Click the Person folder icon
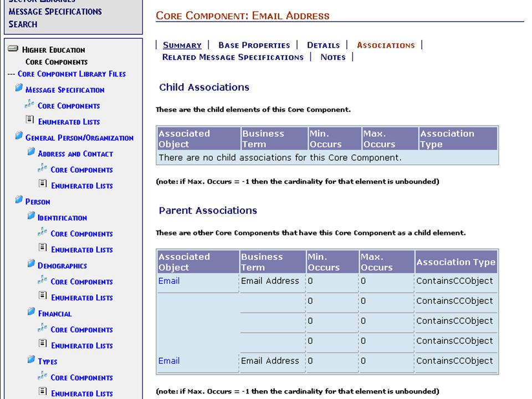532x399 pixels. [19, 199]
